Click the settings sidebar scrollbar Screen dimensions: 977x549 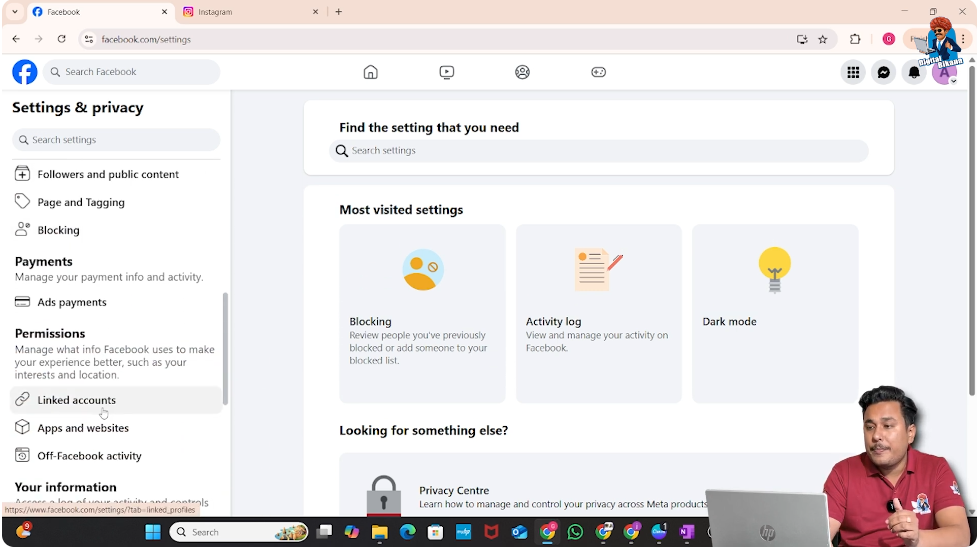[x=225, y=349]
